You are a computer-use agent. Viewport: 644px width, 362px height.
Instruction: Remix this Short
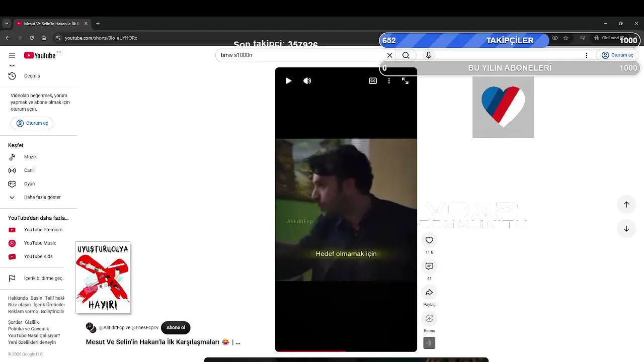(x=429, y=319)
